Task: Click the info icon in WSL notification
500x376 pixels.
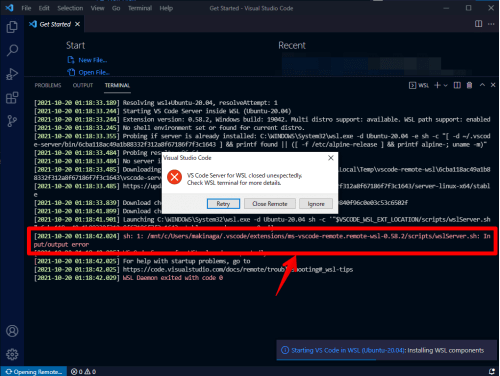Action: (285, 350)
